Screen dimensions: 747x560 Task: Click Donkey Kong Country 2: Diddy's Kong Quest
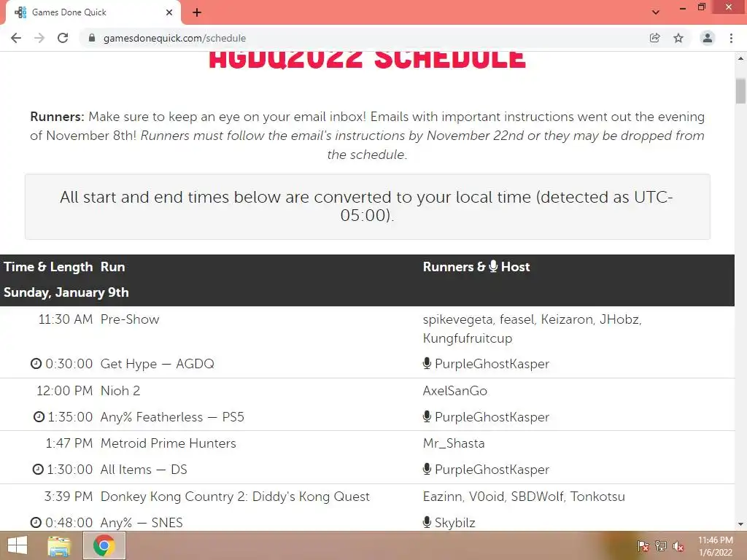click(x=235, y=497)
